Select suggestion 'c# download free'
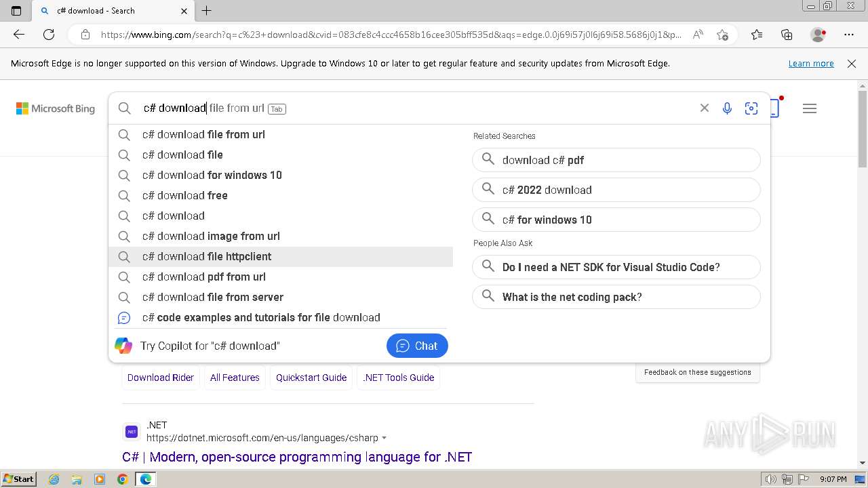The height and width of the screenshot is (488, 868). coord(281,195)
